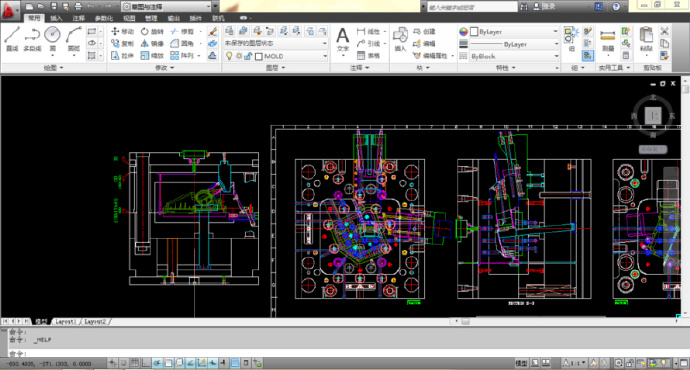
Task: Click the Array (阵列) tool
Action: (182, 55)
